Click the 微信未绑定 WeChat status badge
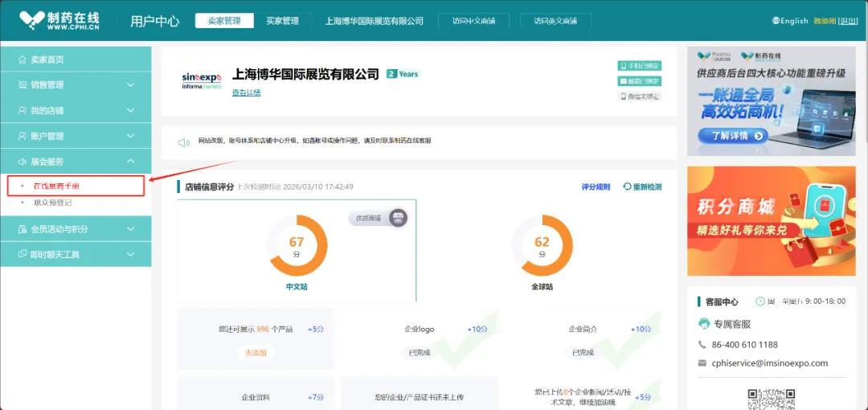Image resolution: width=868 pixels, height=410 pixels. (640, 96)
